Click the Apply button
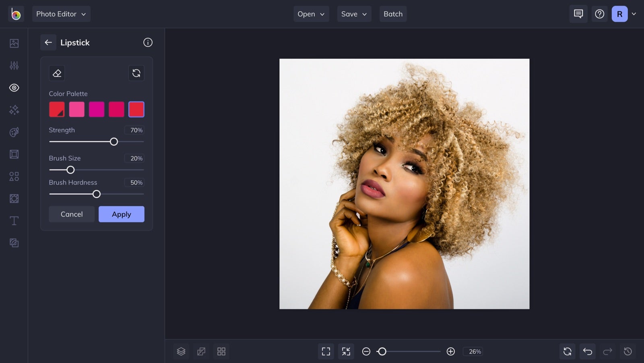Screen dimensions: 644x363 point(122,214)
